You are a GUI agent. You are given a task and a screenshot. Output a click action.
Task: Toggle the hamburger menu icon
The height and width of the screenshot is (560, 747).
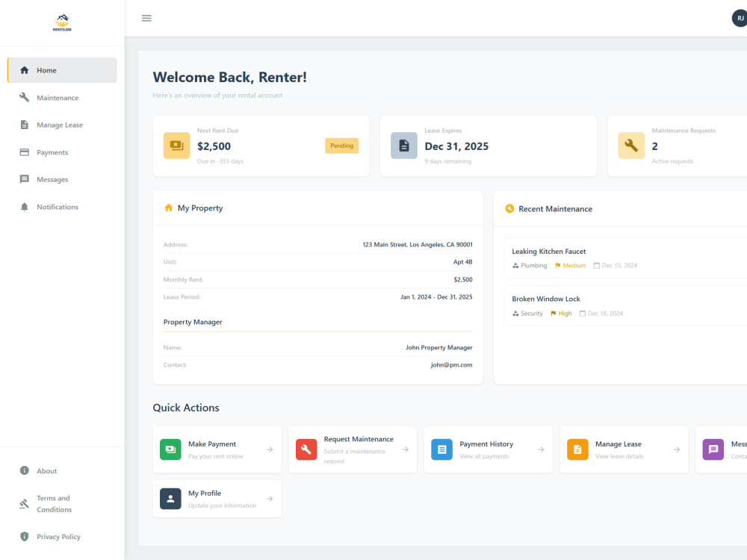pyautogui.click(x=146, y=18)
